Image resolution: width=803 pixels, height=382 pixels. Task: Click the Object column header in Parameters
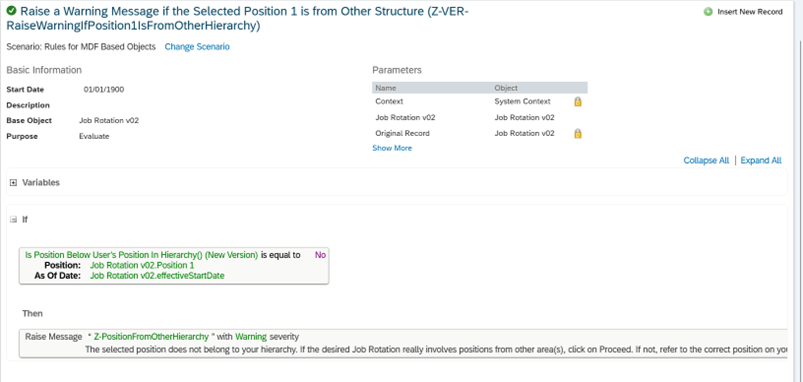(x=506, y=88)
